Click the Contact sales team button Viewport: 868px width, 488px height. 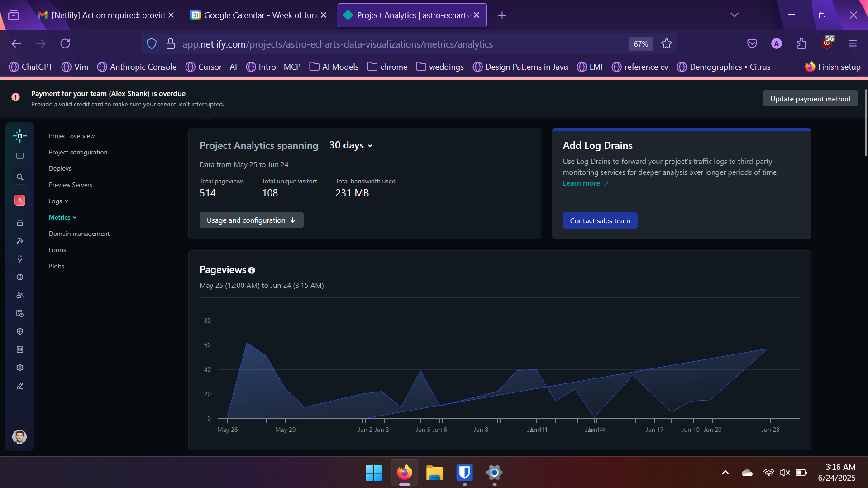600,220
